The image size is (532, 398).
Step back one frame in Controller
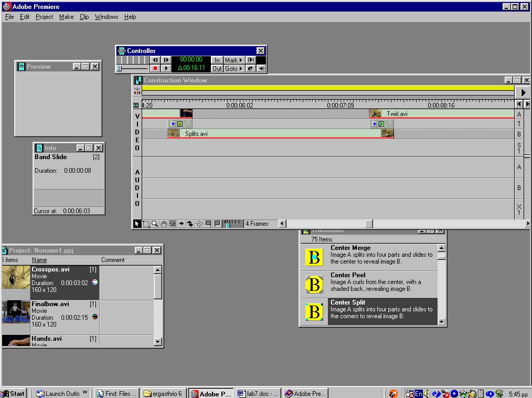coord(155,60)
